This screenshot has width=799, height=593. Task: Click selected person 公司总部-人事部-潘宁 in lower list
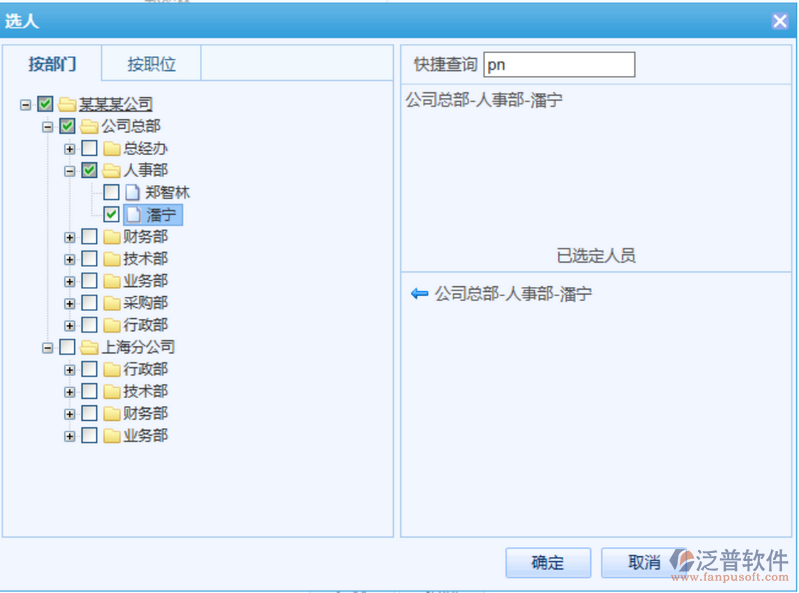(x=513, y=294)
